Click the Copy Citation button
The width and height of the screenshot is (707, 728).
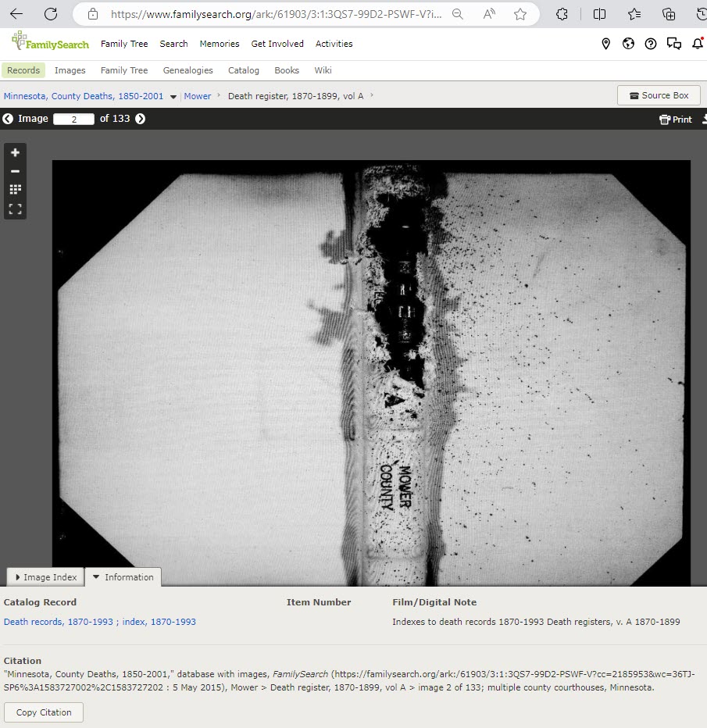tap(43, 712)
